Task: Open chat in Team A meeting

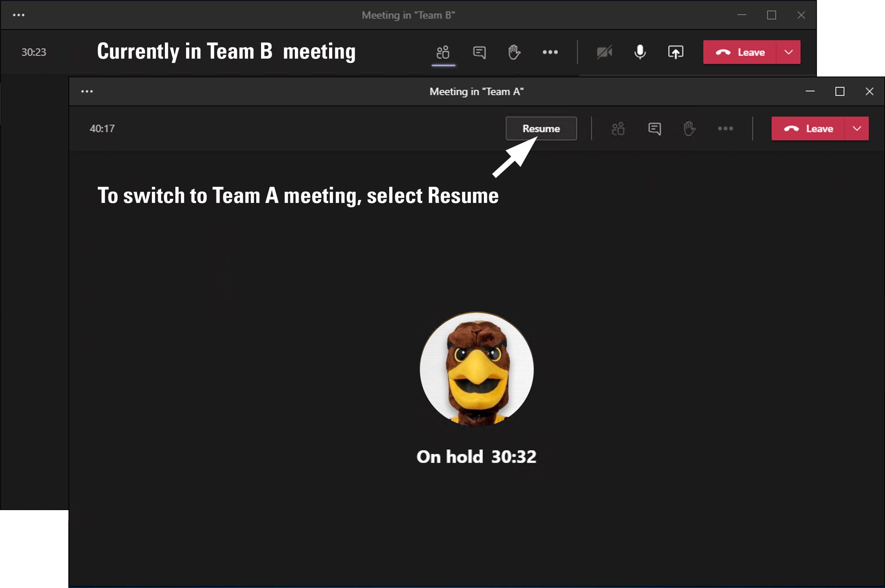Action: [654, 129]
